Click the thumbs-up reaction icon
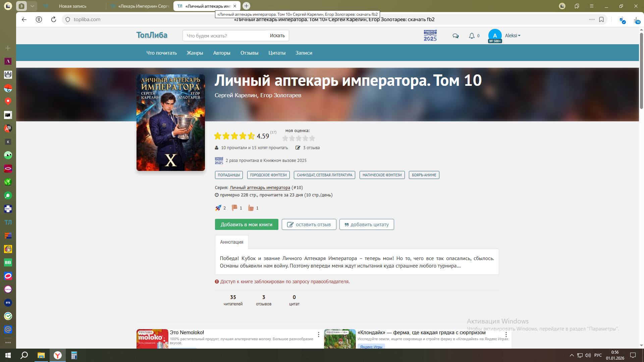Image resolution: width=644 pixels, height=362 pixels. [251, 208]
